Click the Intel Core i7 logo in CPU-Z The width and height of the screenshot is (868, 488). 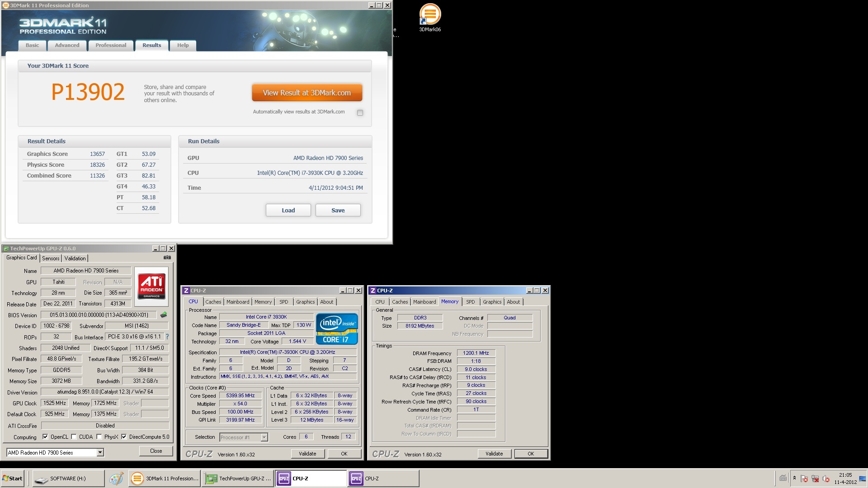coord(337,329)
